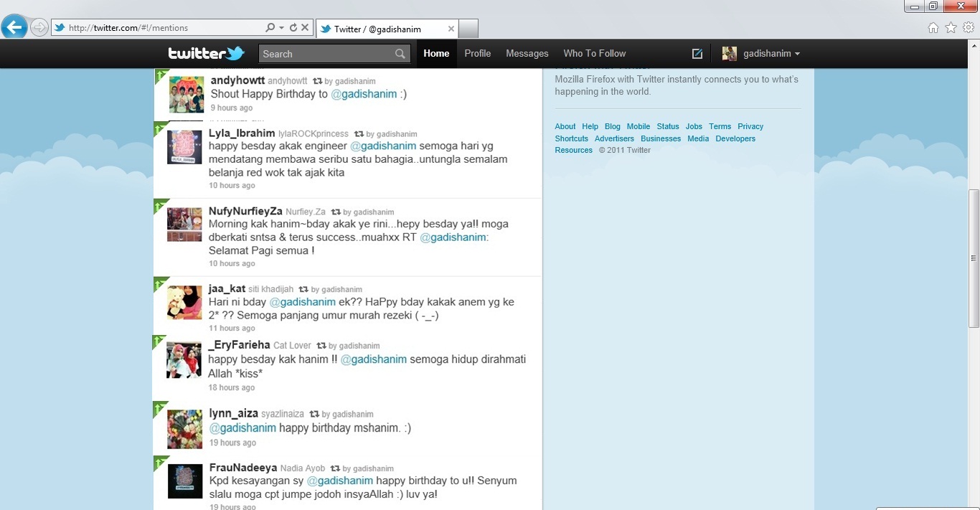Open the Developers footer link
The width and height of the screenshot is (980, 510).
point(735,138)
